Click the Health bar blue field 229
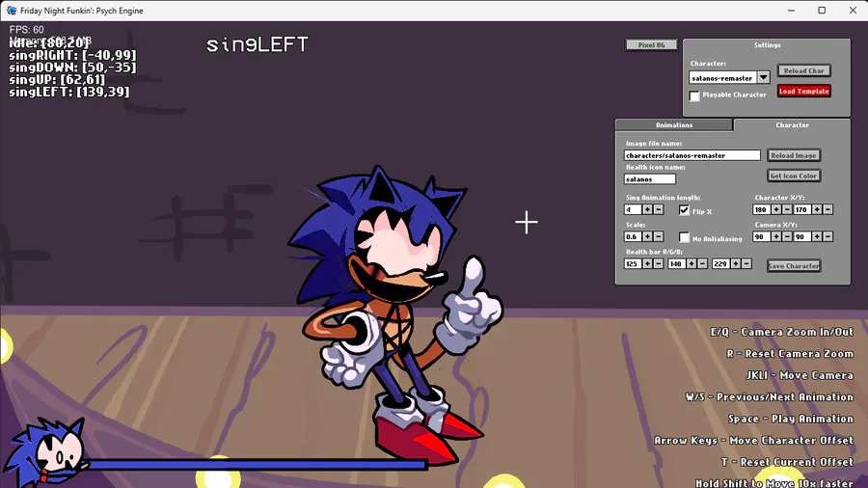Screen dimensions: 868x488 [720, 264]
